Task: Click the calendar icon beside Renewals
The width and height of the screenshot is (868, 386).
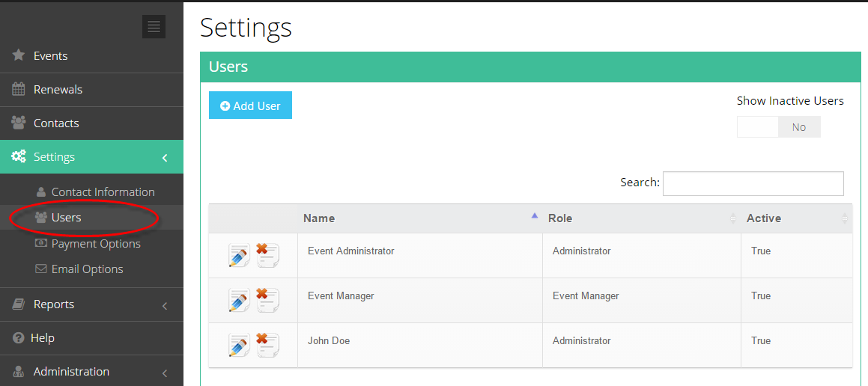Action: 18,89
